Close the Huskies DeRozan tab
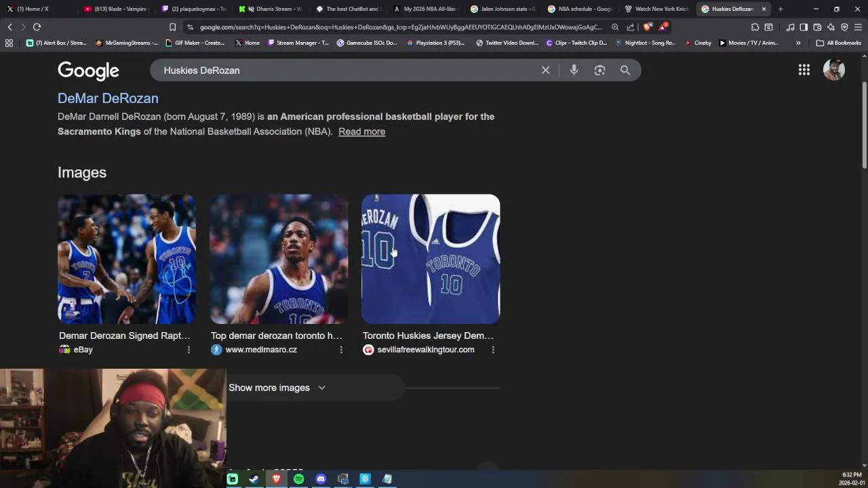The image size is (868, 488). point(764,9)
